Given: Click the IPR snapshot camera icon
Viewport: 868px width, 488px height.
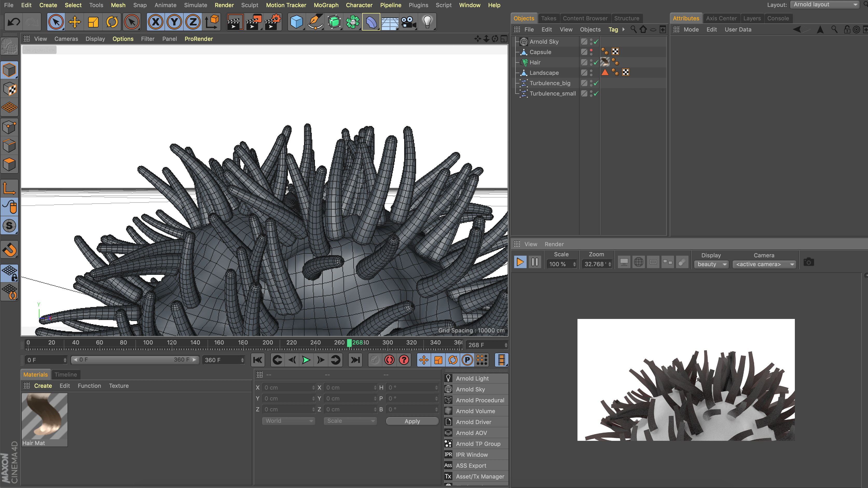Looking at the screenshot, I should tap(808, 262).
